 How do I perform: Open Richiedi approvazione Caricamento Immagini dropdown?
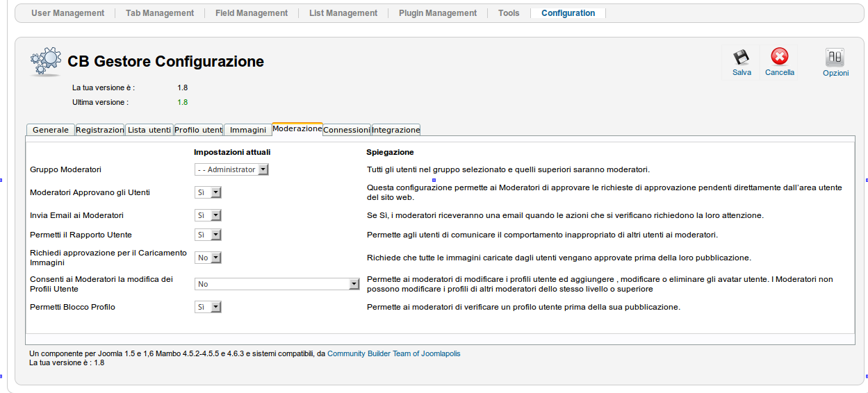point(208,258)
